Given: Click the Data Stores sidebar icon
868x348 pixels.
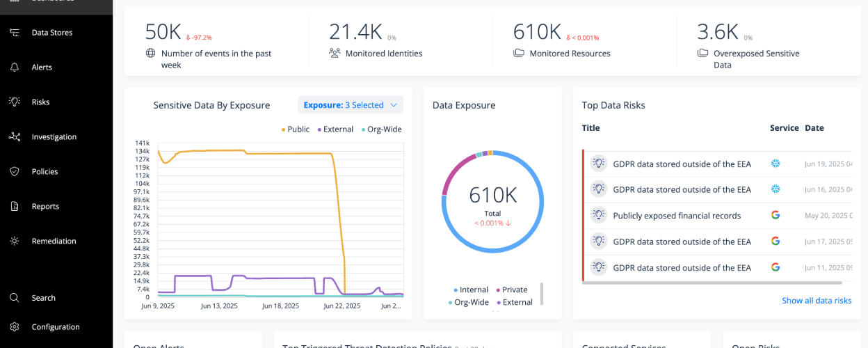Looking at the screenshot, I should coord(15,33).
